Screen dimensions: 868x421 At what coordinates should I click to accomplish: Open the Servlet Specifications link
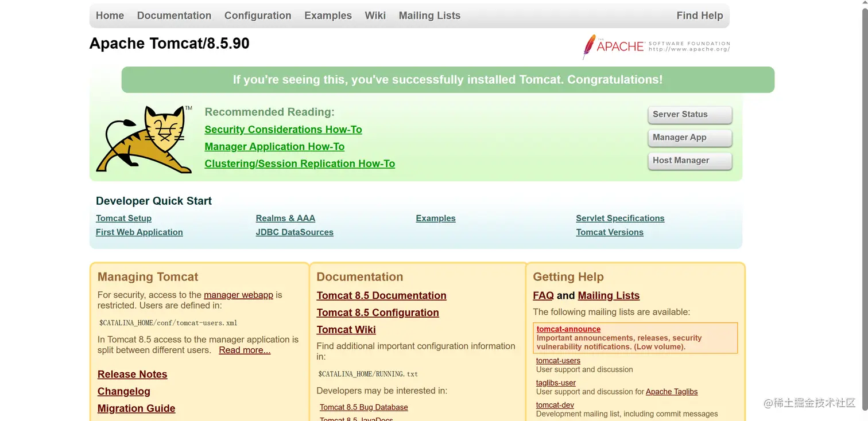[620, 219]
